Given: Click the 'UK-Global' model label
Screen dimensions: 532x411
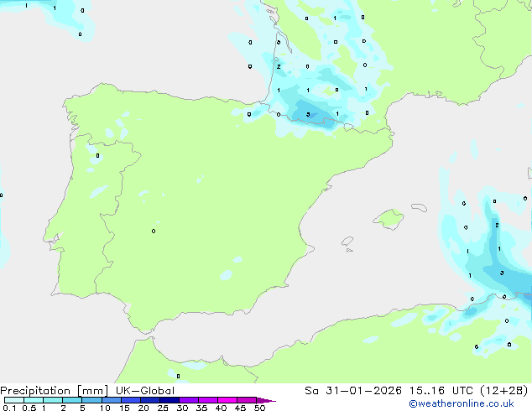Looking at the screenshot, I should click(145, 391).
